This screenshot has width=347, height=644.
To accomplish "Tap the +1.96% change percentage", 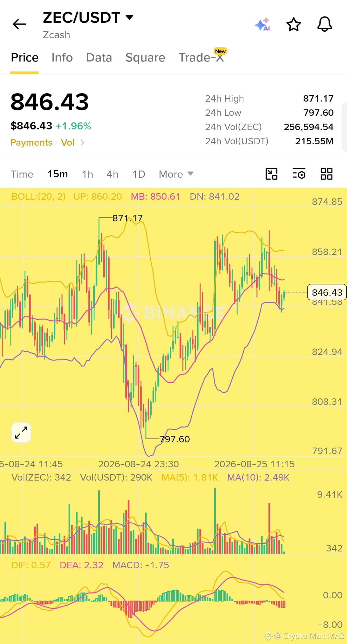I will pyautogui.click(x=74, y=126).
